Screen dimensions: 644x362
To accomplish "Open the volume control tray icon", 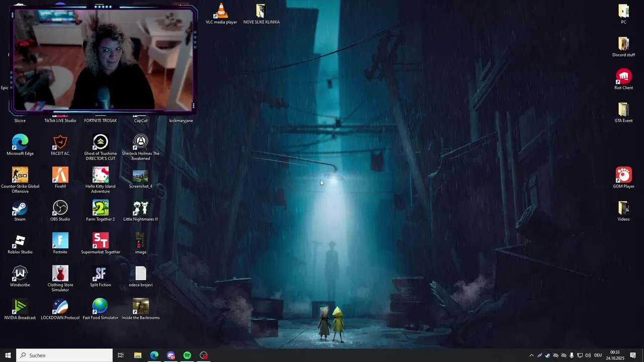I will tap(588, 355).
